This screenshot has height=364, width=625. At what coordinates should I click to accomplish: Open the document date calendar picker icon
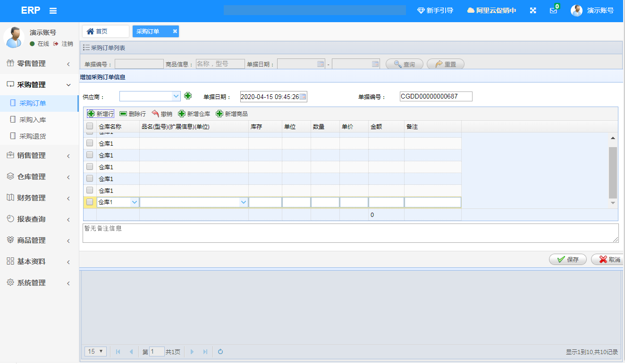tap(303, 97)
